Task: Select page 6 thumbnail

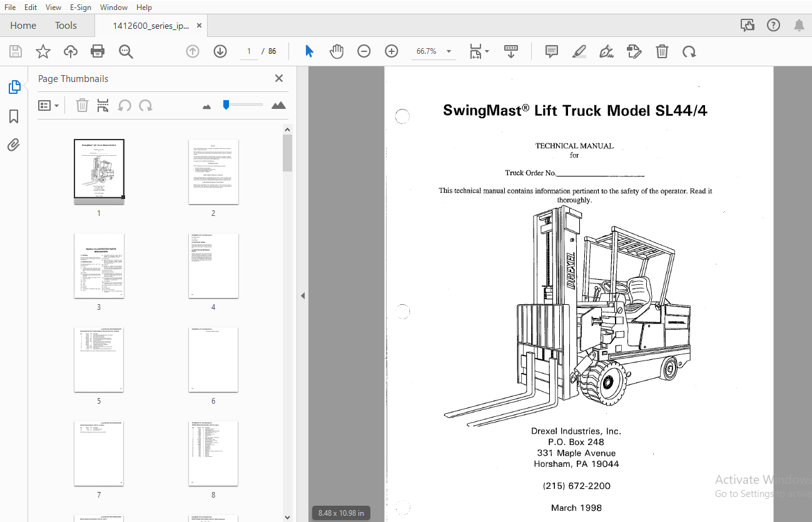Action: [213, 359]
